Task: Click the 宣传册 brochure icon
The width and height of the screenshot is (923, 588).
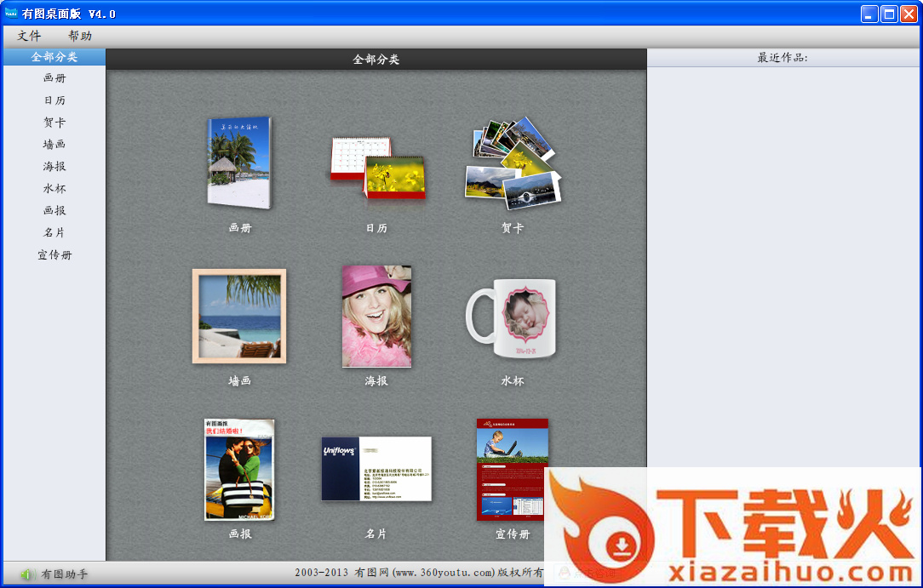Action: click(512, 469)
